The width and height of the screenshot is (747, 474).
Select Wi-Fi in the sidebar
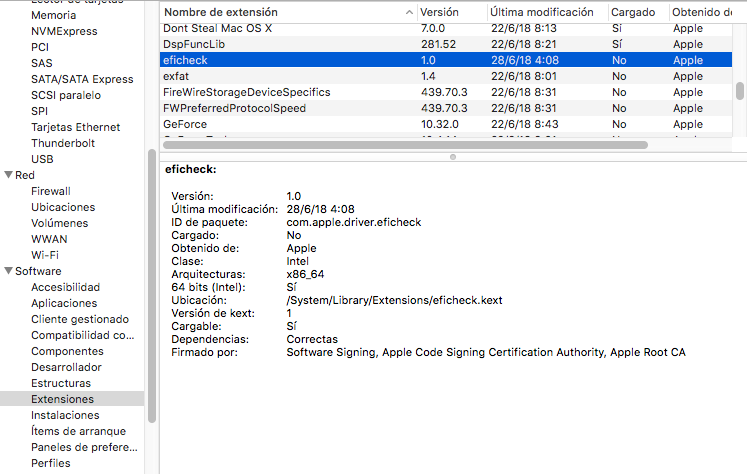pyautogui.click(x=45, y=255)
